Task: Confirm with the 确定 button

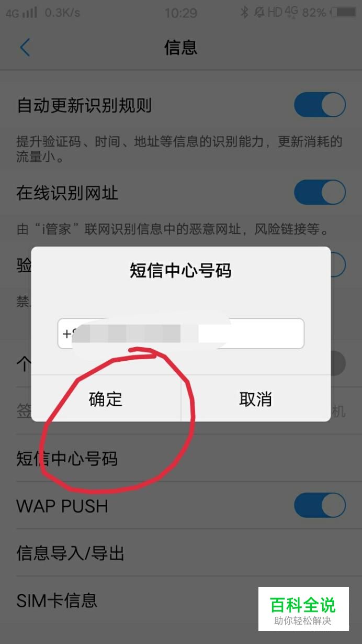Action: 106,399
